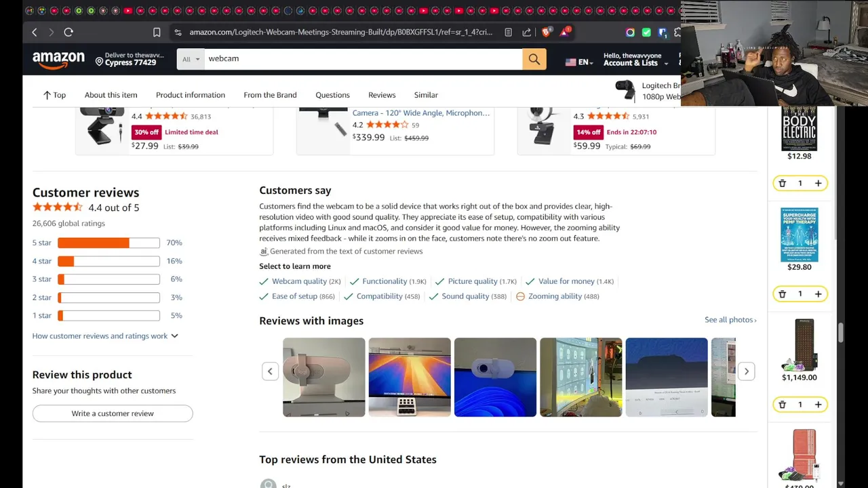Click the orange search magnifier button
Viewport: 868px width, 488px height.
(534, 59)
